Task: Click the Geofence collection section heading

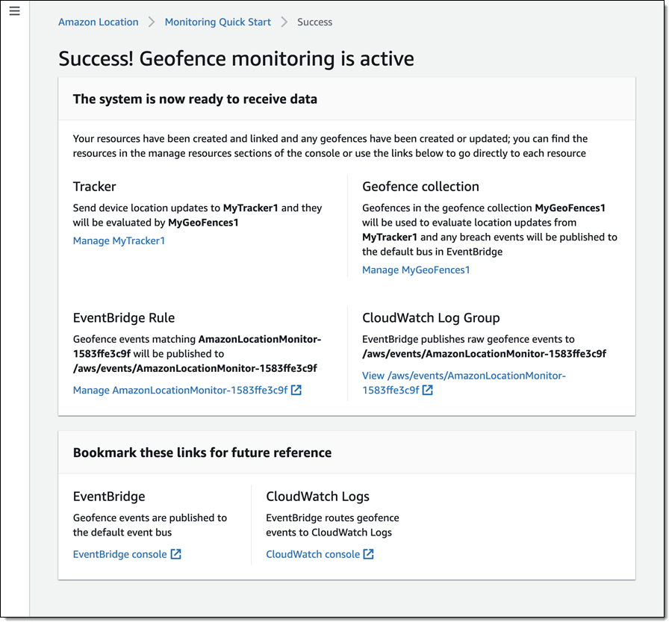Action: [420, 187]
